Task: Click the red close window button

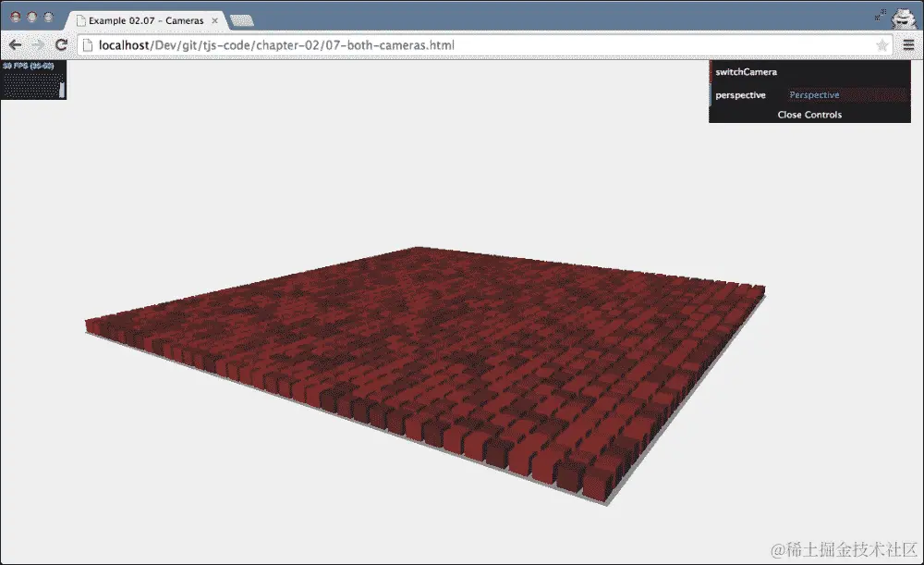Action: [16, 17]
